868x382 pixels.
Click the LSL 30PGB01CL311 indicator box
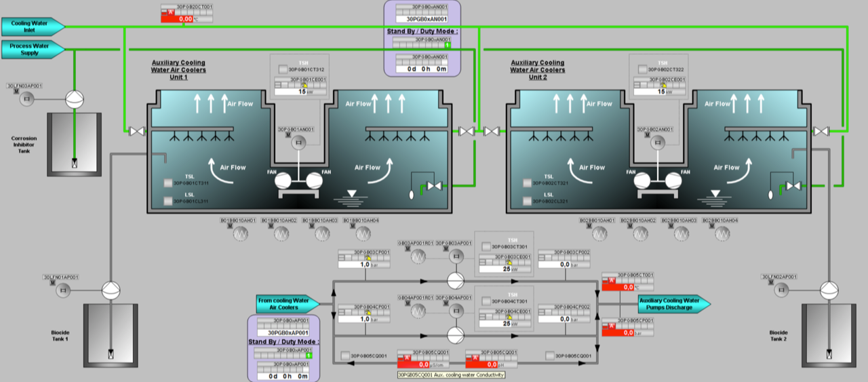(x=168, y=201)
